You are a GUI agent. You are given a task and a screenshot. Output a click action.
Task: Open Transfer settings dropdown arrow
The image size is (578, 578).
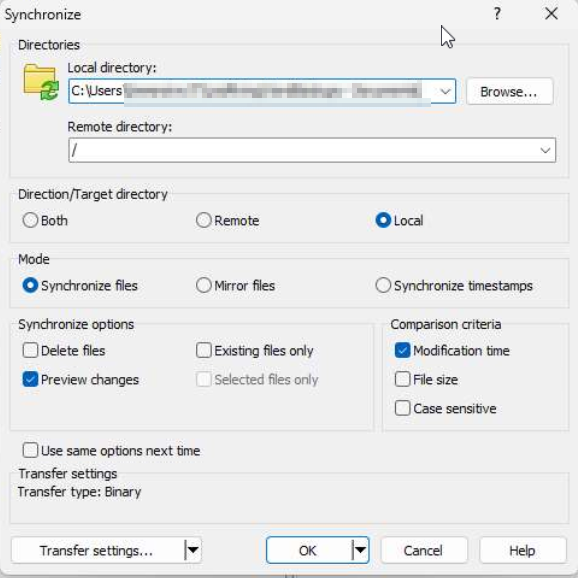192,550
